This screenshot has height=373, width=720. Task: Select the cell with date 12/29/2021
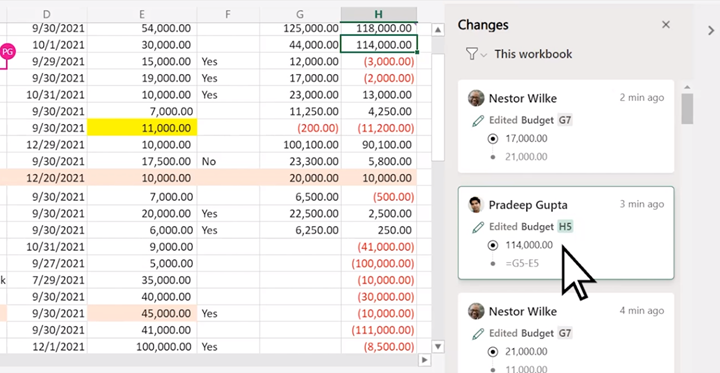point(46,145)
